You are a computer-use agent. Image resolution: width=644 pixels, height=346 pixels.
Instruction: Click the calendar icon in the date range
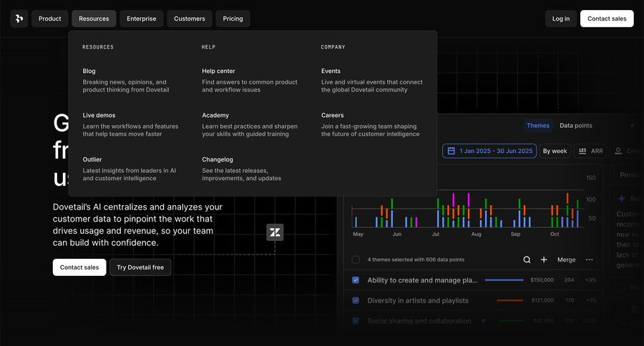451,151
